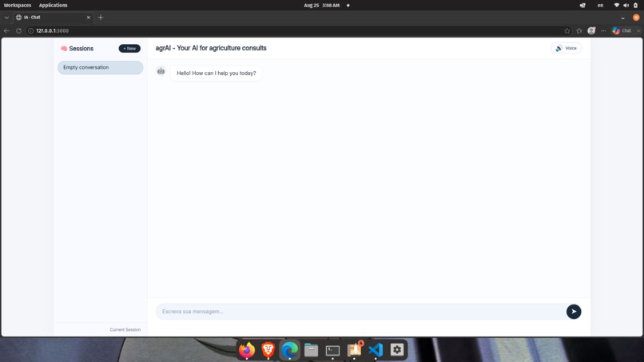
Task: Launch Firefox from the dock
Action: pos(247,350)
